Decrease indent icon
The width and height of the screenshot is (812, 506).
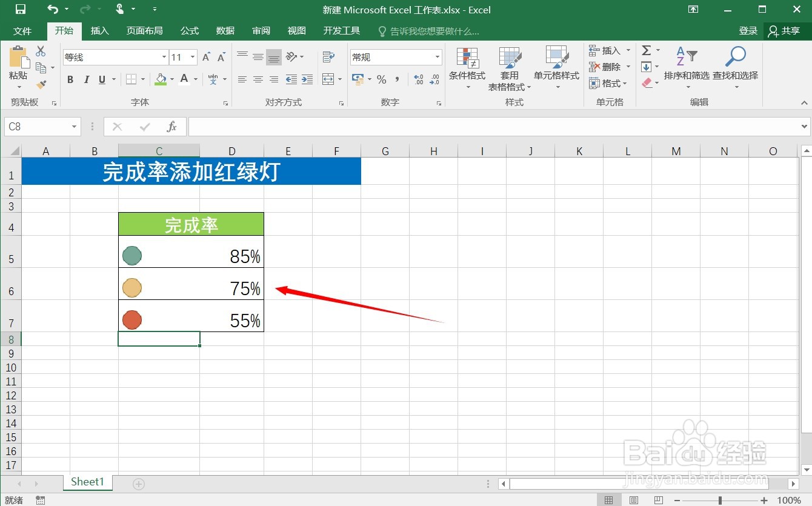click(291, 79)
